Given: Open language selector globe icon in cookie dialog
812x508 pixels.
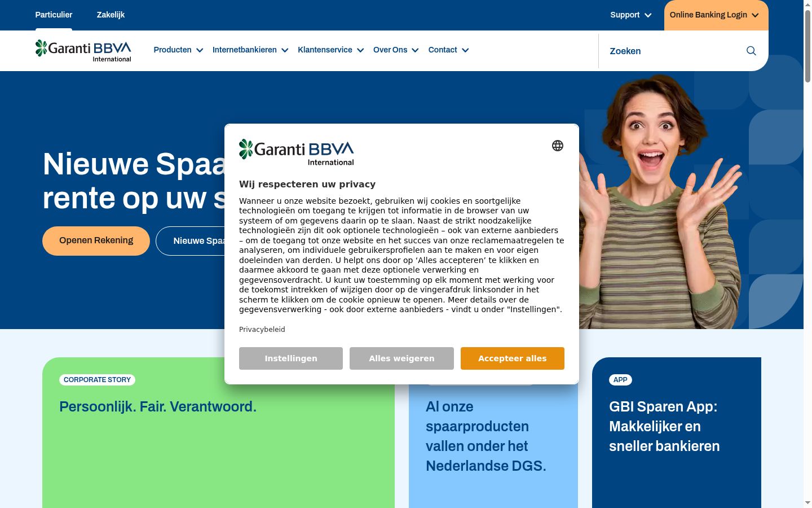Looking at the screenshot, I should (558, 146).
